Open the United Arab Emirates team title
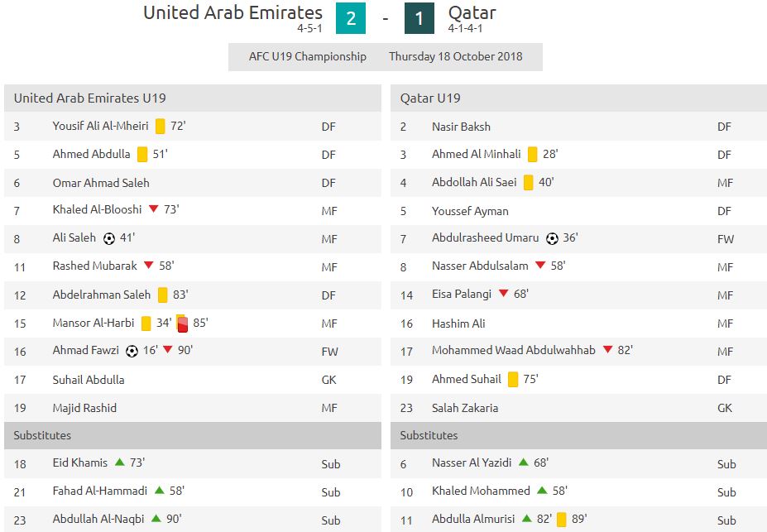 pyautogui.click(x=232, y=12)
